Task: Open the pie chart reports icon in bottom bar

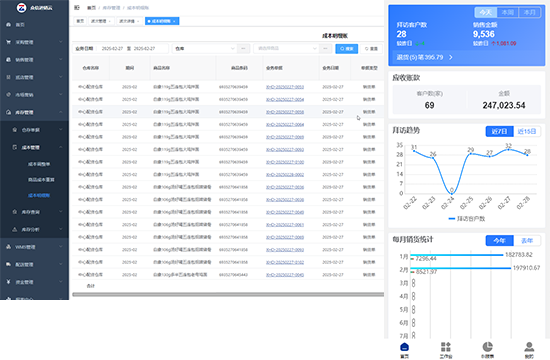Action: [487, 347]
